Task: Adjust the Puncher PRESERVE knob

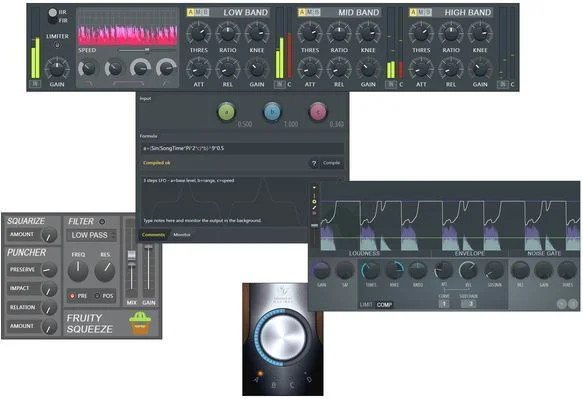Action: tap(49, 270)
